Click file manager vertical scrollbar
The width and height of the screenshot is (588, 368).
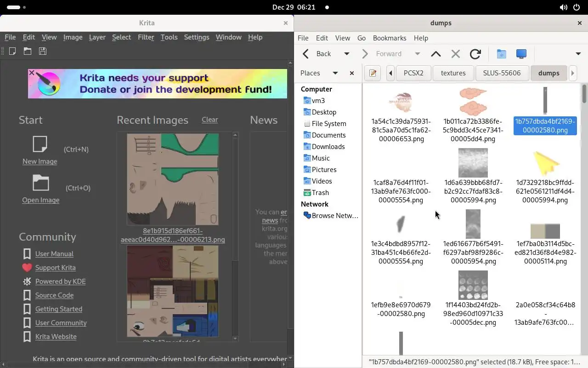pyautogui.click(x=584, y=93)
